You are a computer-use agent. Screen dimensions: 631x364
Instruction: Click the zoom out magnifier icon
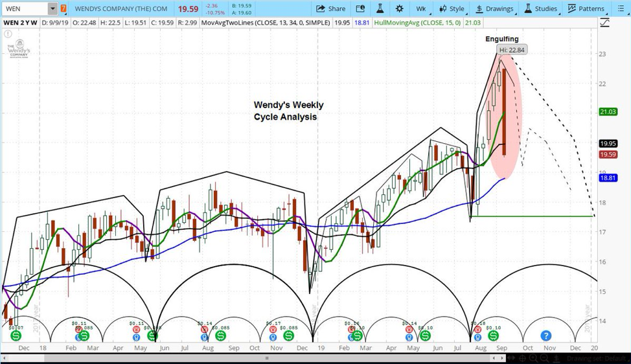[545, 358]
